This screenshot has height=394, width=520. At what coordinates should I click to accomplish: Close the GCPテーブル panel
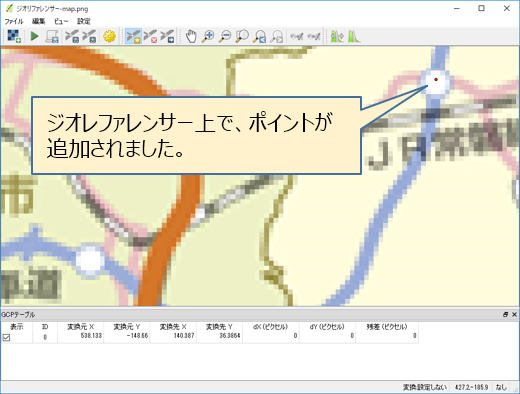pyautogui.click(x=514, y=314)
